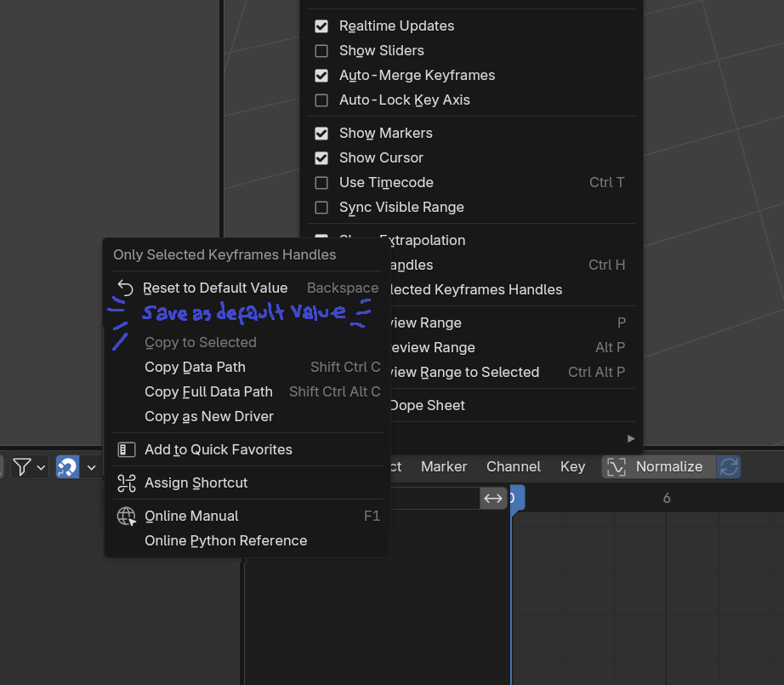Screen dimensions: 784x685
Task: Open the snapping options dropdown arrow
Action: [91, 467]
